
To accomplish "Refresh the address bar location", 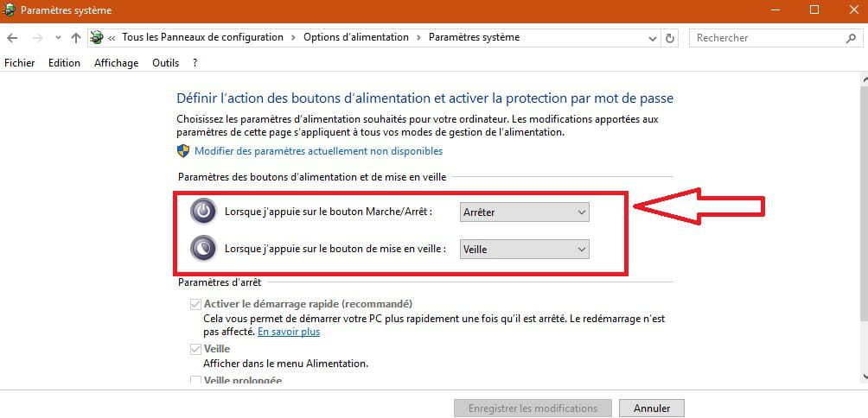I will [x=670, y=38].
